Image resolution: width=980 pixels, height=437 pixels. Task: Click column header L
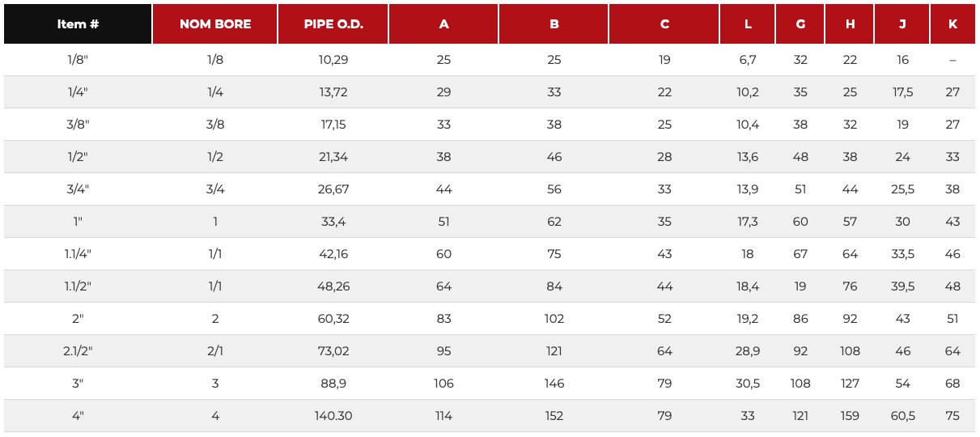pyautogui.click(x=748, y=23)
